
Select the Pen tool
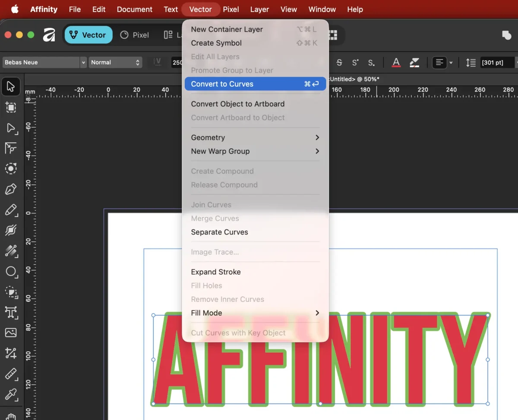(x=11, y=189)
